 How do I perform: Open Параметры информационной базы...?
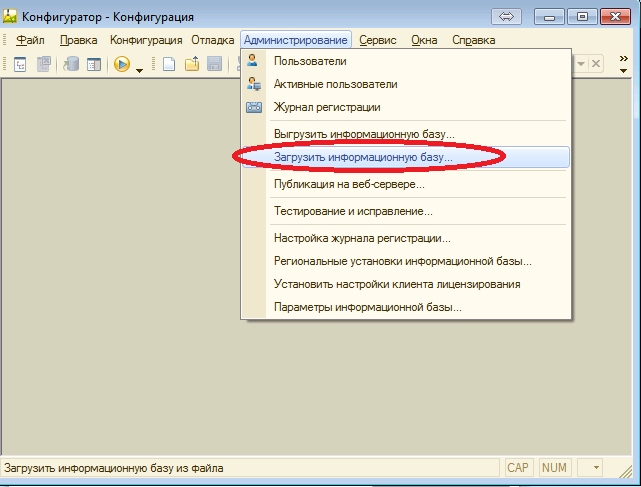[367, 307]
